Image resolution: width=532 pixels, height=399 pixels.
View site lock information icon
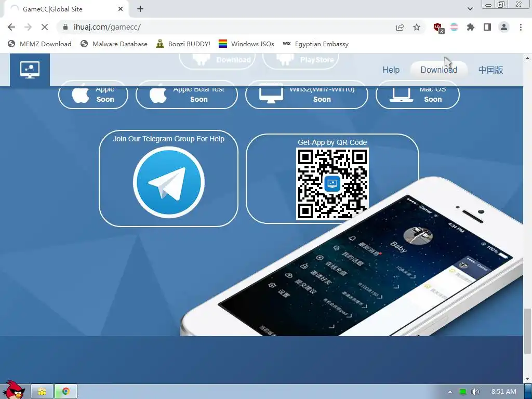coord(65,27)
